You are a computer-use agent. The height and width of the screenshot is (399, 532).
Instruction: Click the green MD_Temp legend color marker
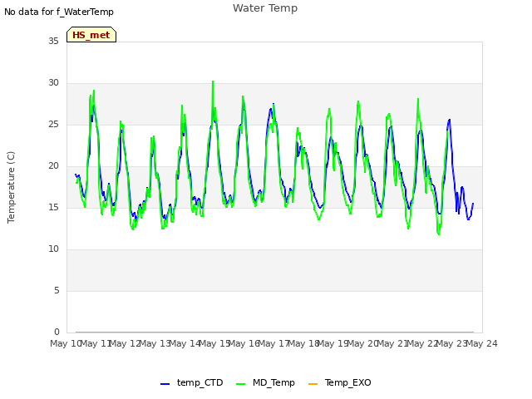click(x=240, y=384)
